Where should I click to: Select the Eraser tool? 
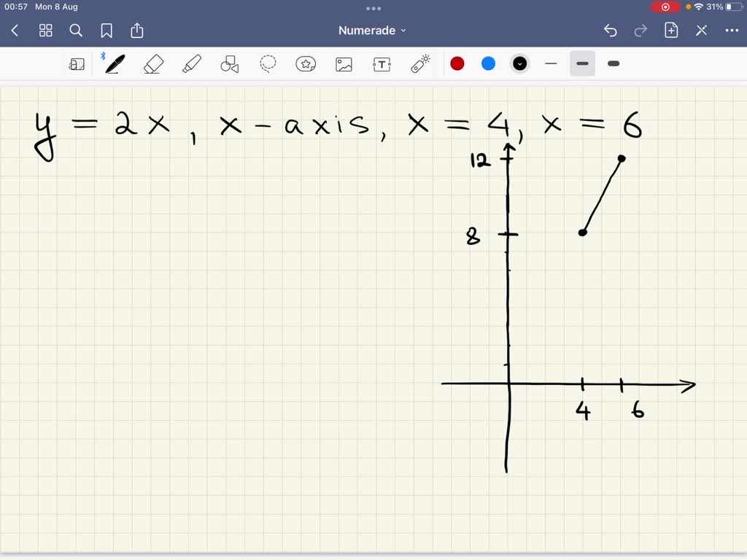click(x=154, y=63)
